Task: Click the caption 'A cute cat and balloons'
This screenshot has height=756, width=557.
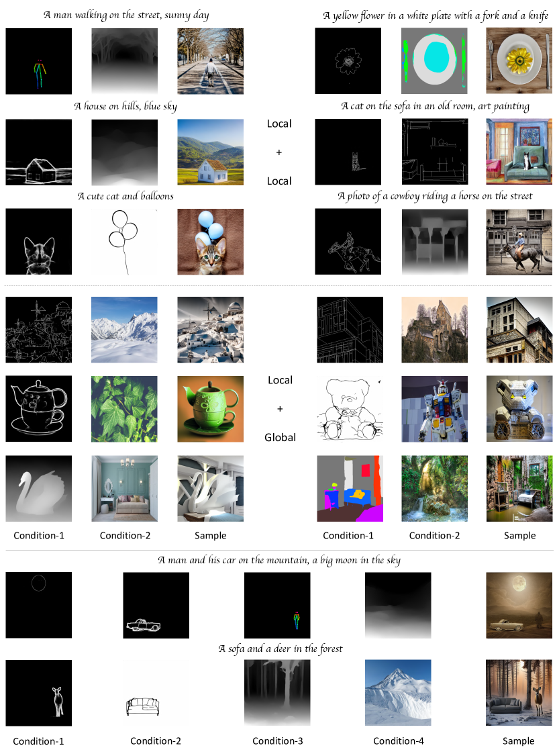Action: tap(125, 196)
